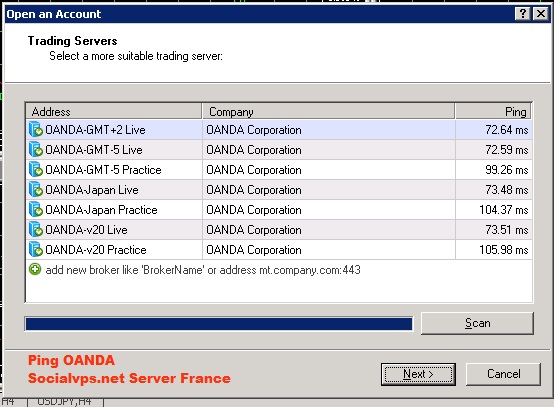Sort servers by Address column header
554x407 pixels.
[114, 111]
